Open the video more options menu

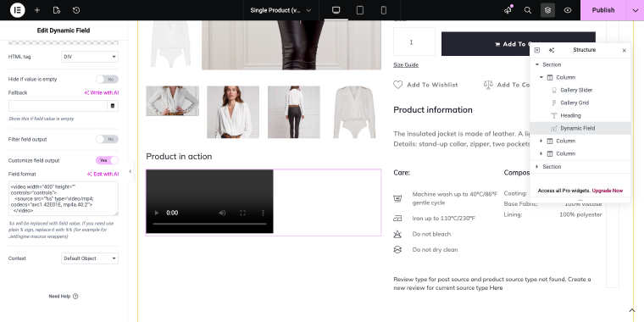[263, 213]
